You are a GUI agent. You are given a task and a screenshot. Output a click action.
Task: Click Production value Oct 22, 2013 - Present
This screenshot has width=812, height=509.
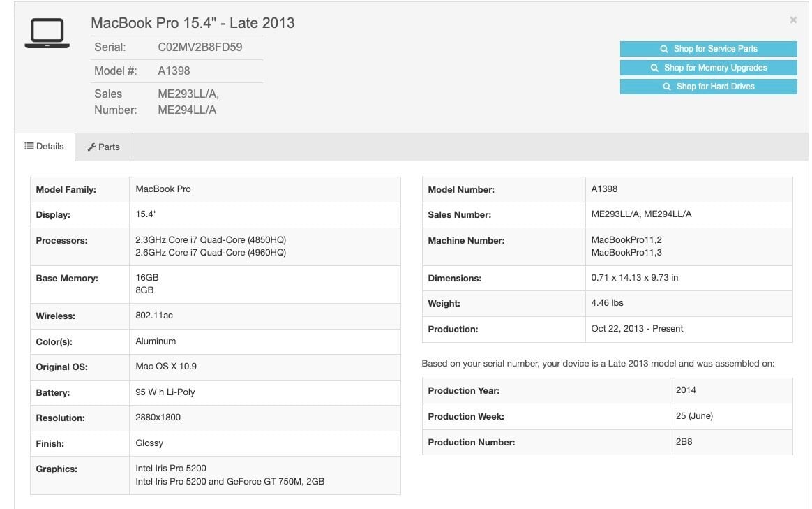click(x=638, y=329)
